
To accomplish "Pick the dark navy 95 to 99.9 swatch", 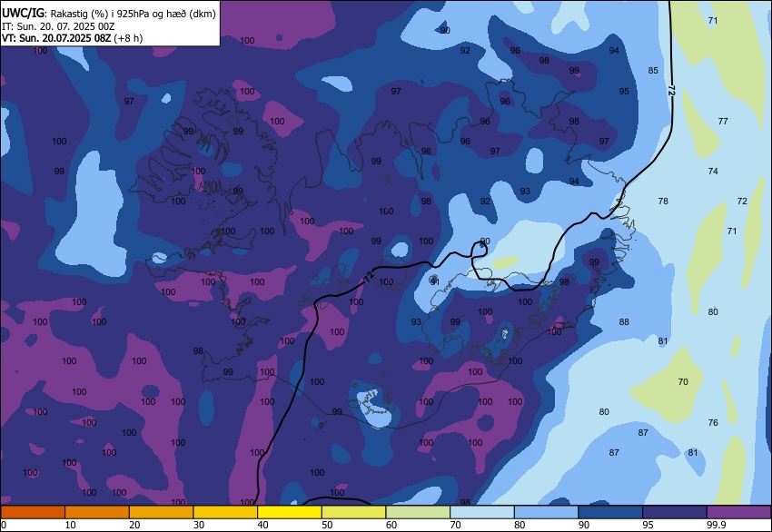I will pos(675,512).
